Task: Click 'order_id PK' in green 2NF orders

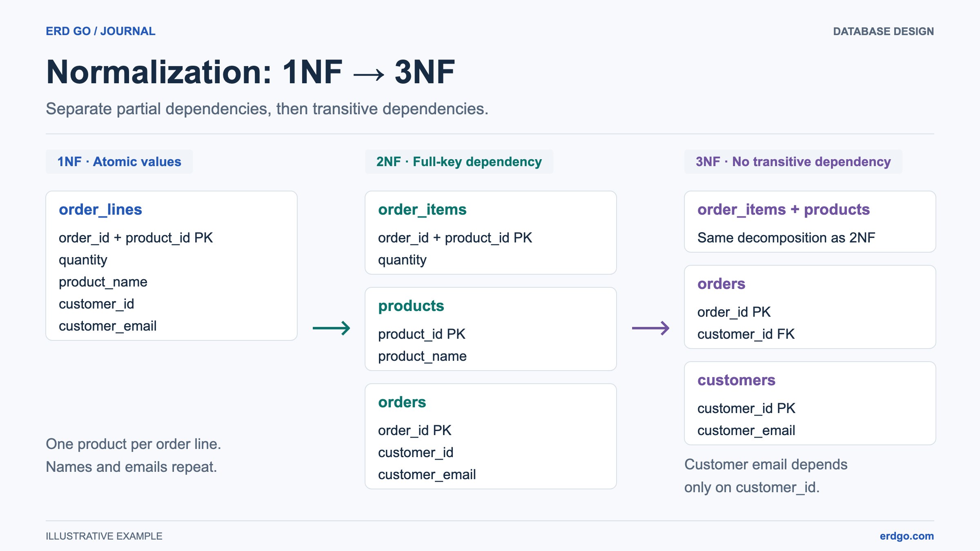Action: tap(414, 431)
